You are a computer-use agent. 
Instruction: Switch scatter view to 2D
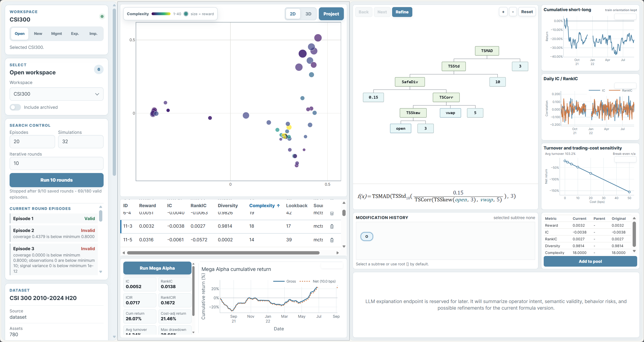click(x=293, y=14)
